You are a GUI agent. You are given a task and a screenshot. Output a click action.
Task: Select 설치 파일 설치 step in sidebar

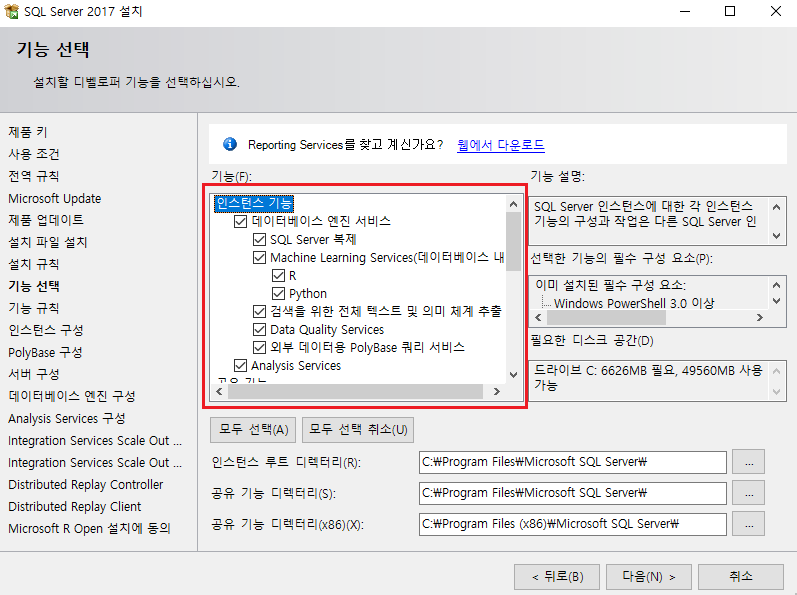pos(48,242)
